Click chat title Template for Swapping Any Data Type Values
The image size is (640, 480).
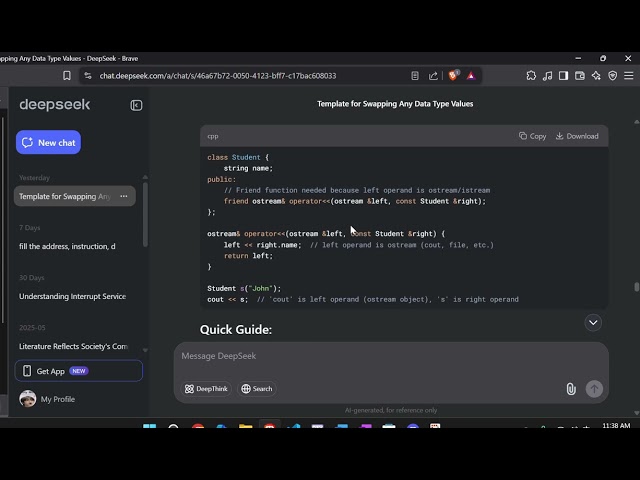point(395,104)
